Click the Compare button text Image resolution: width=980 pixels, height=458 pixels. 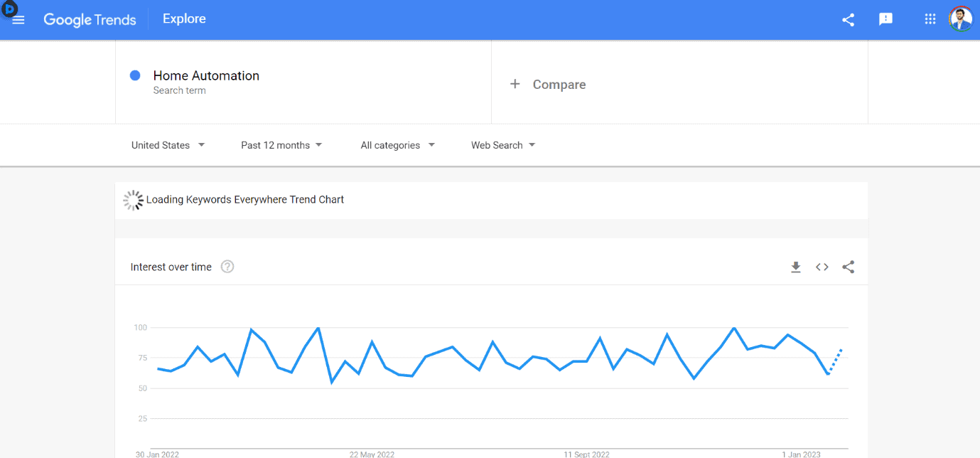click(x=559, y=85)
